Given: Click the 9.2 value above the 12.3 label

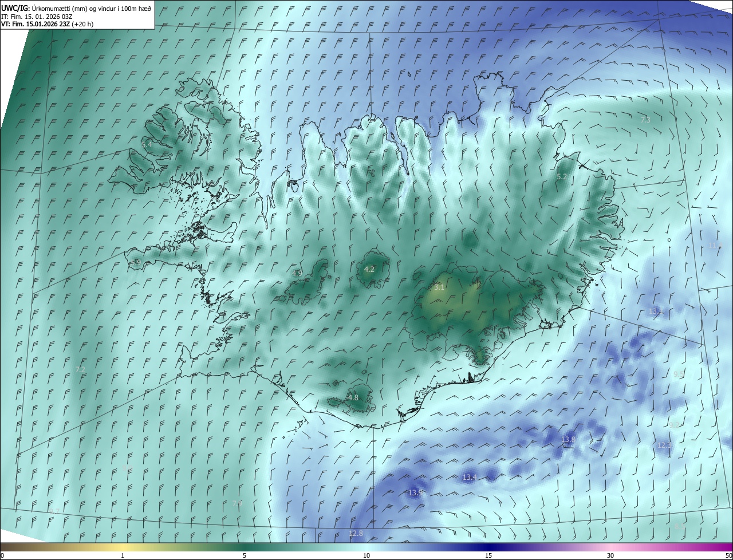Looking at the screenshot, I should [674, 424].
